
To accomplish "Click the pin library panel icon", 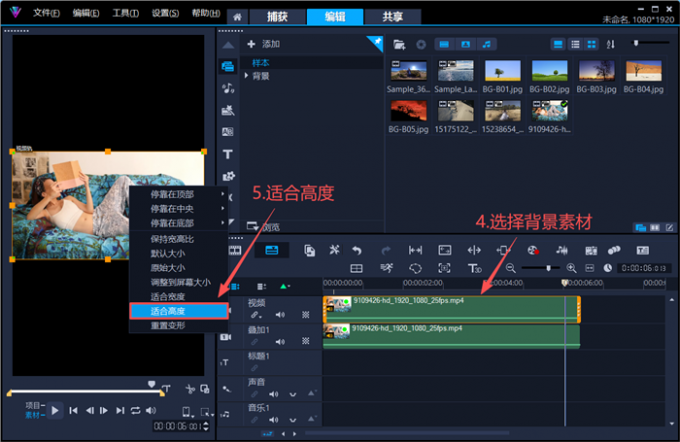I will 376,43.
